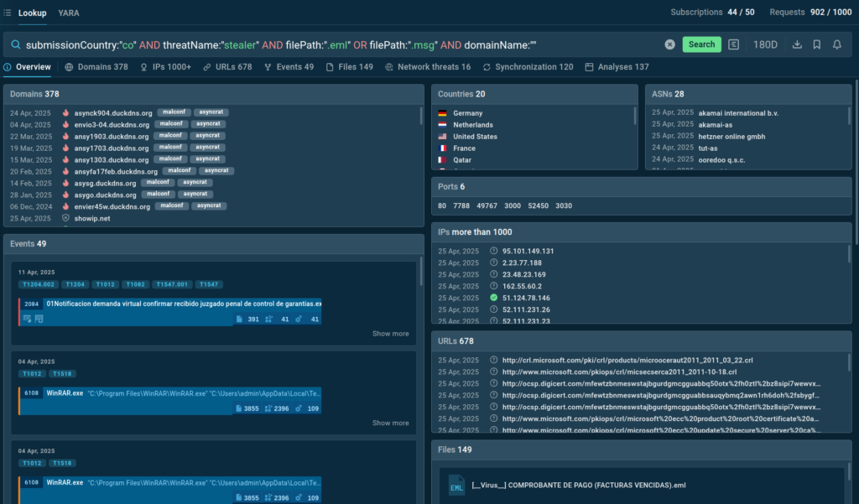
Task: Expand the 11 Apr event with Show more
Action: point(390,334)
